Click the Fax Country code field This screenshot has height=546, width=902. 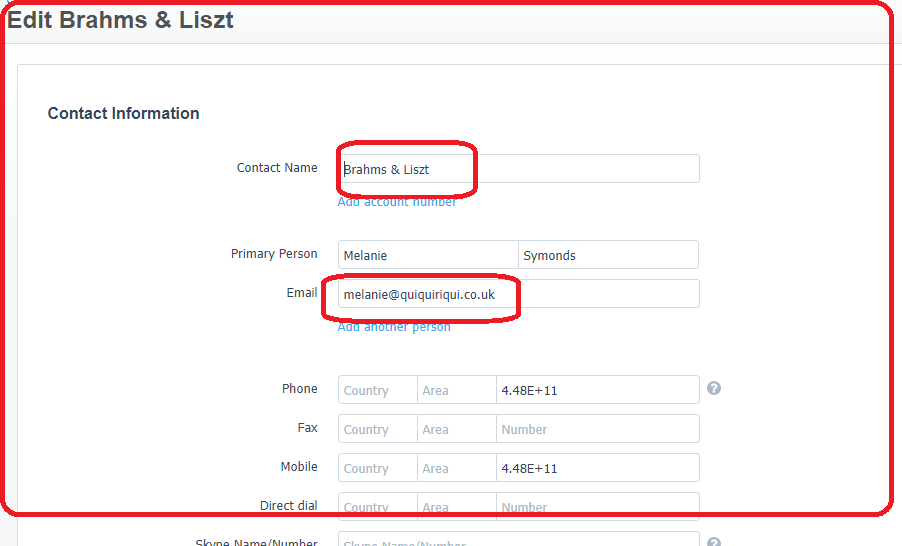point(378,429)
